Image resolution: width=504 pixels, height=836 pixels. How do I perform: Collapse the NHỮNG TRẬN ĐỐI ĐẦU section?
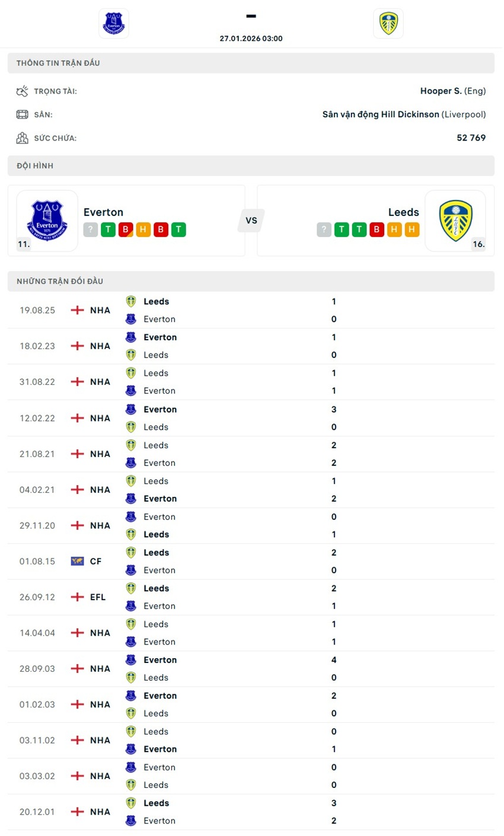coord(251,281)
